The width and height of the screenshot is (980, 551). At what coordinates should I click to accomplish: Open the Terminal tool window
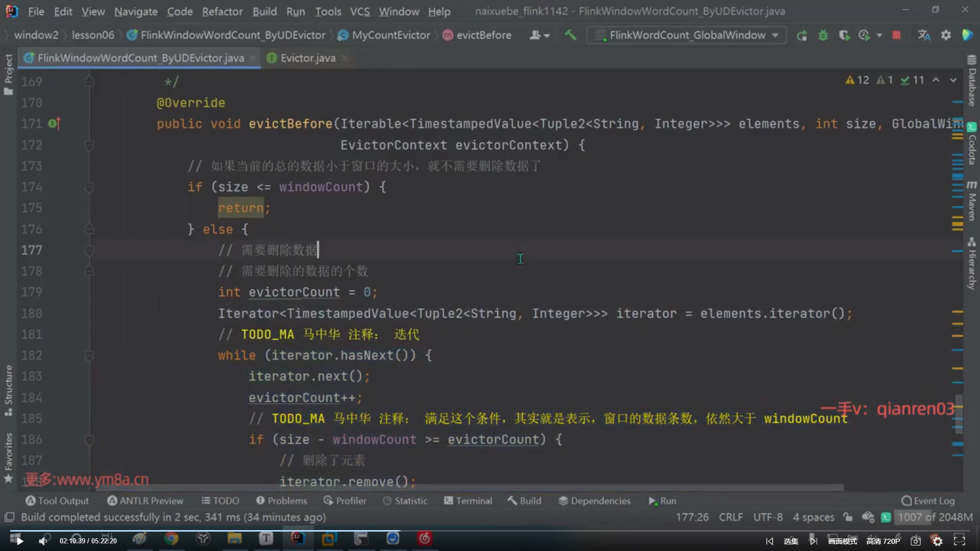pos(468,500)
